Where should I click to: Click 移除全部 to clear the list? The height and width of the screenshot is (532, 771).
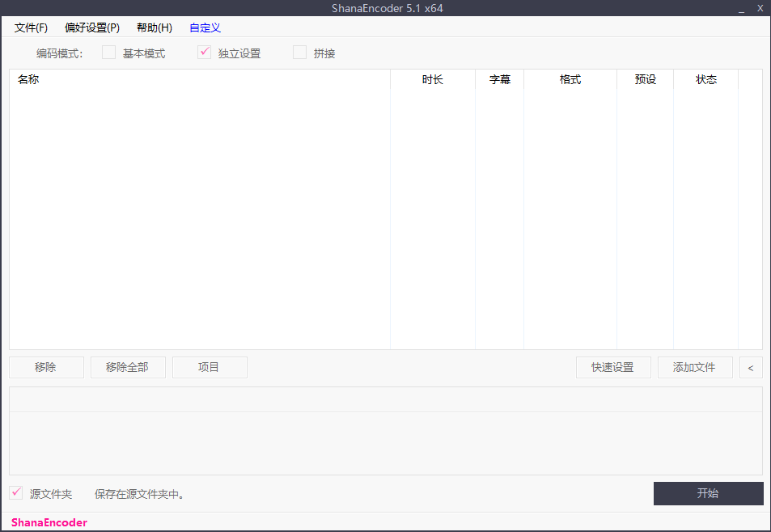click(x=128, y=367)
